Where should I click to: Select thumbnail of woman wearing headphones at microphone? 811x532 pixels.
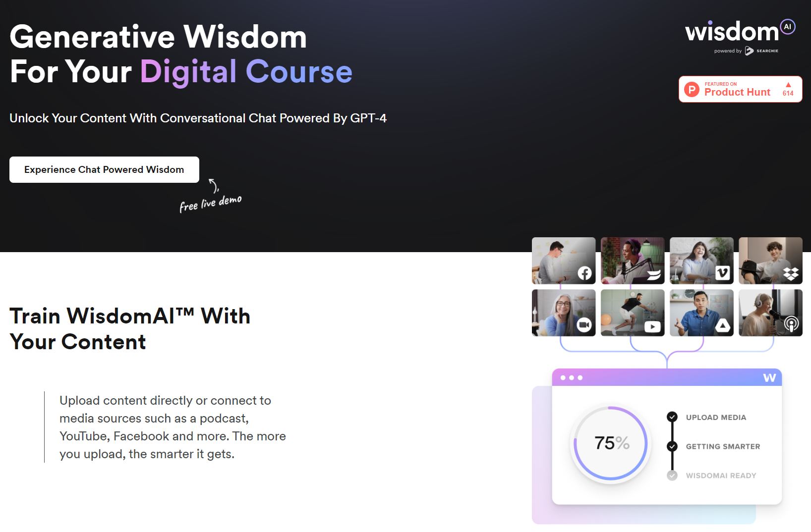[x=770, y=313]
